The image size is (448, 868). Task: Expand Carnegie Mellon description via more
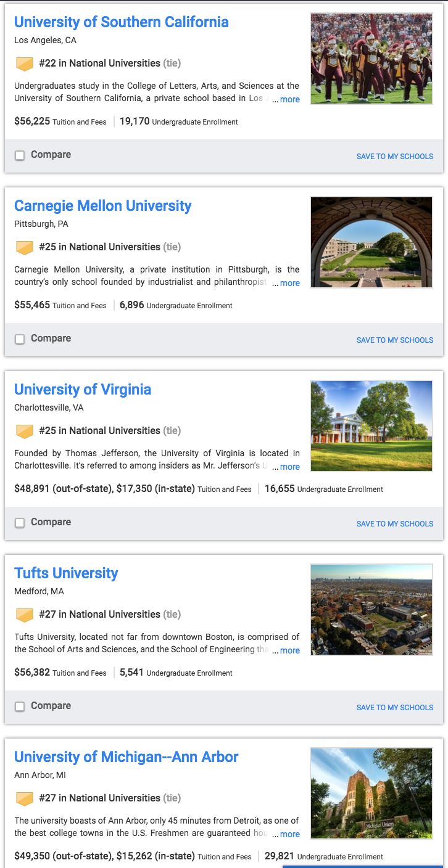pyautogui.click(x=289, y=283)
